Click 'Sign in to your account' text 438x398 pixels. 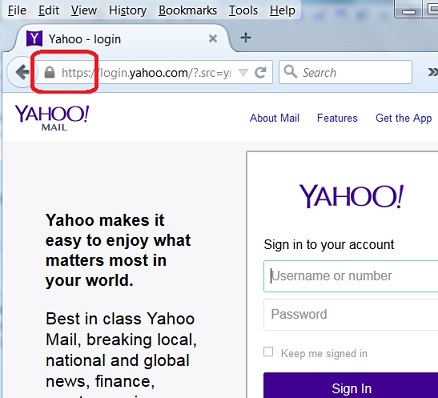pos(329,245)
